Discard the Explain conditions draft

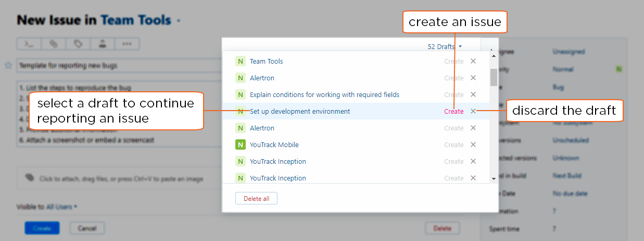point(473,94)
